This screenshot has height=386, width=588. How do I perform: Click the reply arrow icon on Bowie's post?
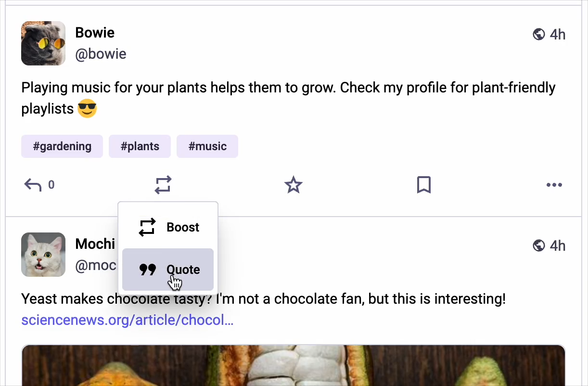click(x=33, y=185)
